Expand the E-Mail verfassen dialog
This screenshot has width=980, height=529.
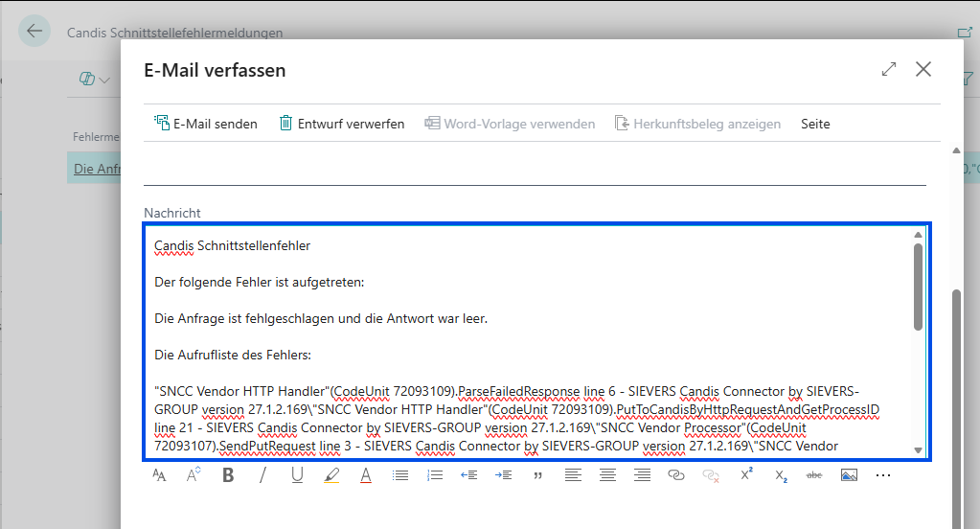889,69
